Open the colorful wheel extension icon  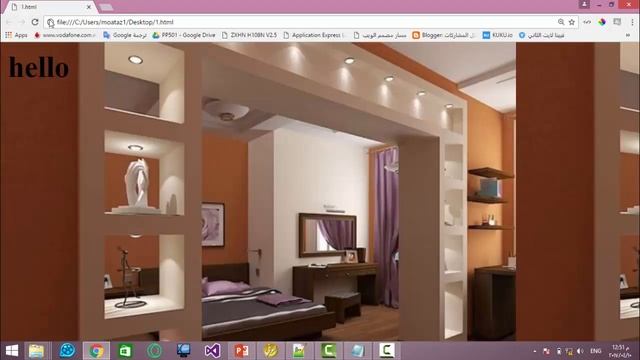tap(602, 22)
